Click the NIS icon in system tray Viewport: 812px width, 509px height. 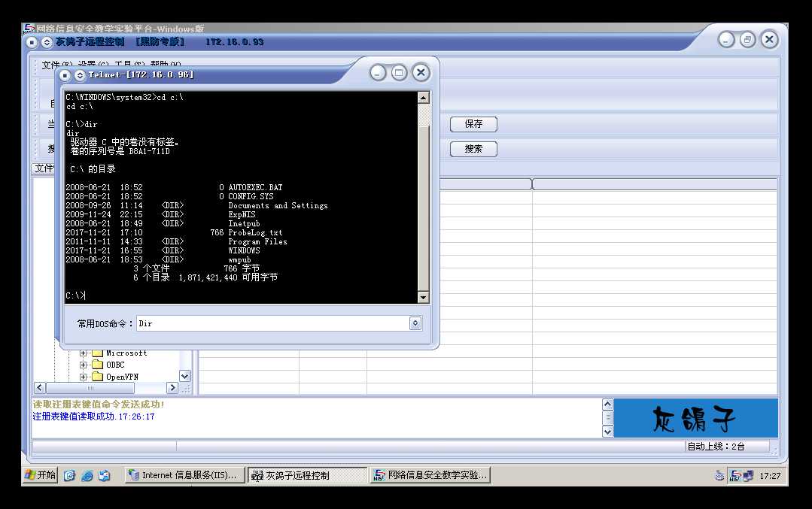[x=734, y=475]
